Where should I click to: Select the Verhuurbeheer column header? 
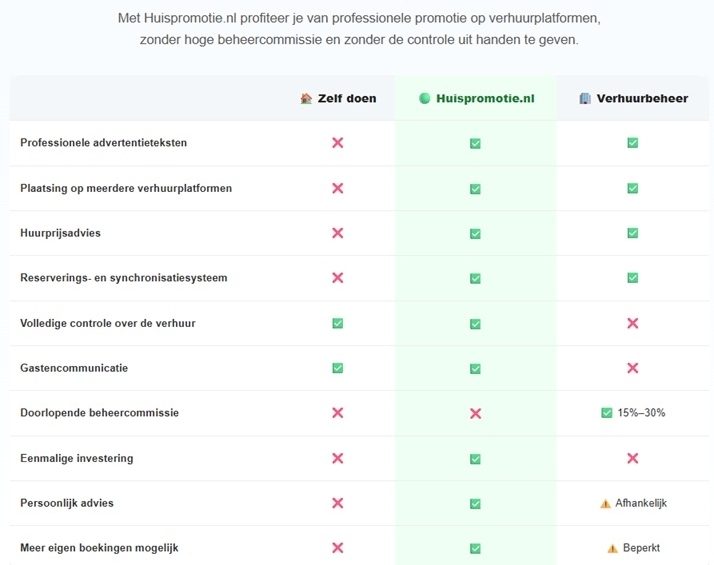tap(633, 98)
